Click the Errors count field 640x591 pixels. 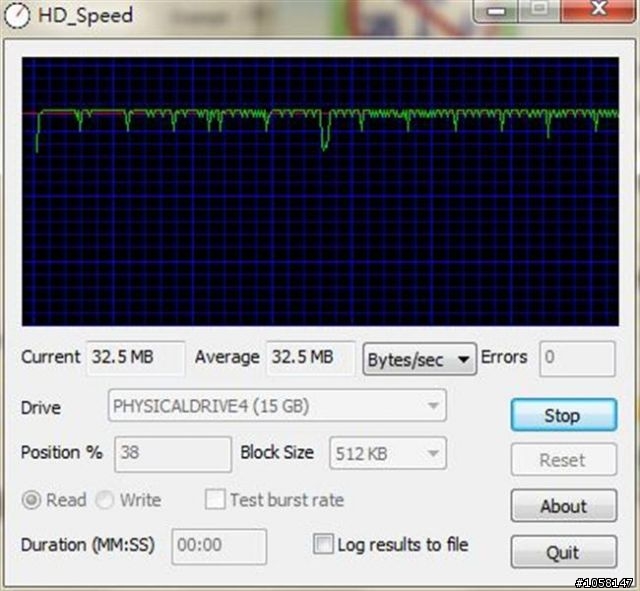[x=577, y=359]
